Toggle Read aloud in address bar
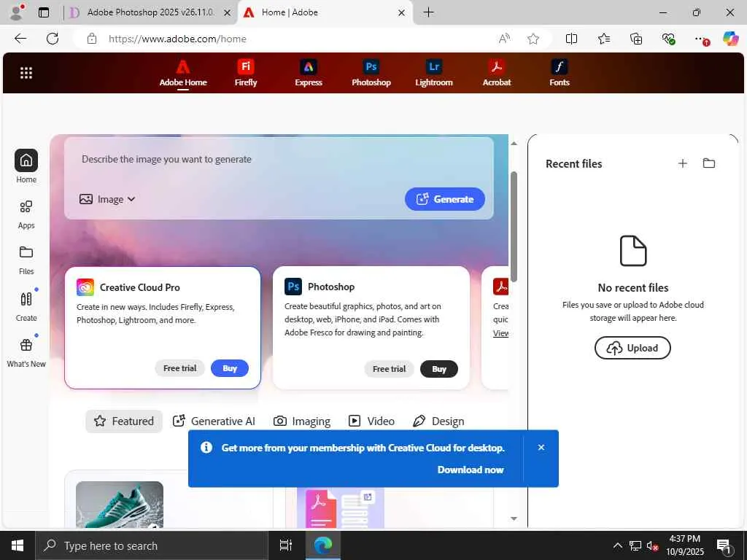The height and width of the screenshot is (560, 747). (x=504, y=39)
